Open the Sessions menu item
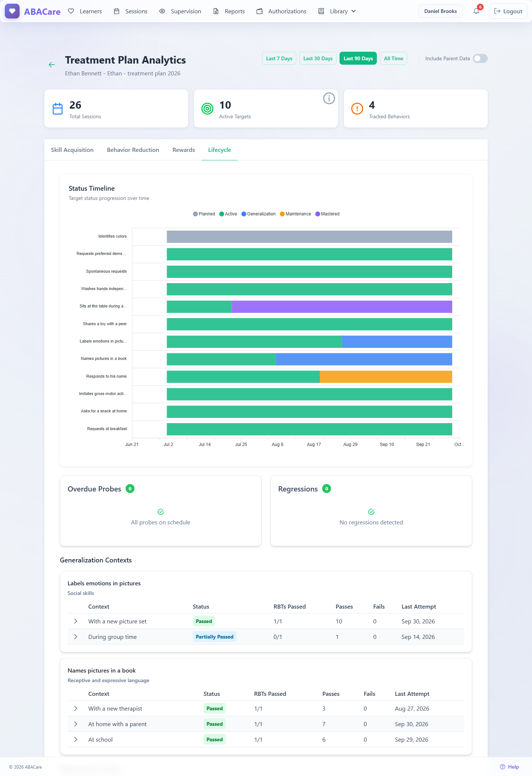This screenshot has width=532, height=776. pyautogui.click(x=131, y=11)
